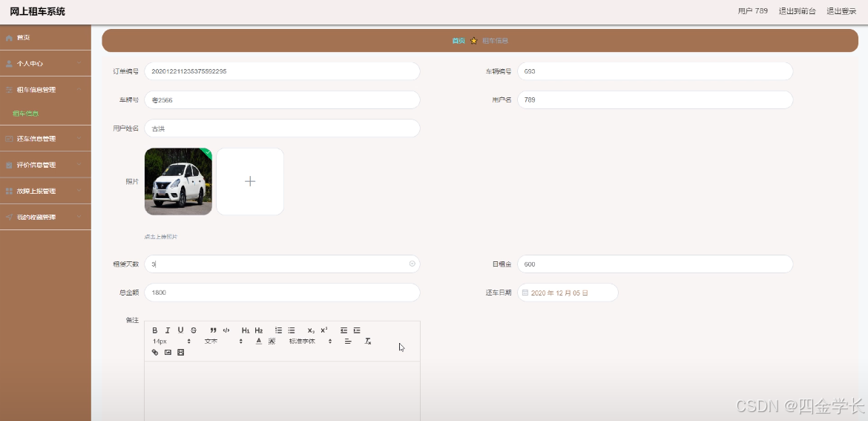Toggle italic formatting in the remarks editor
The height and width of the screenshot is (421, 868).
point(168,330)
